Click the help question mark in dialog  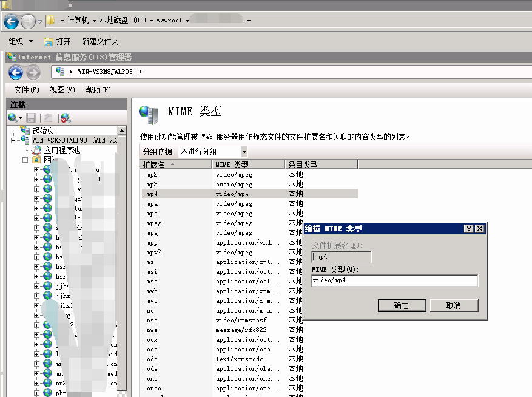[468, 229]
